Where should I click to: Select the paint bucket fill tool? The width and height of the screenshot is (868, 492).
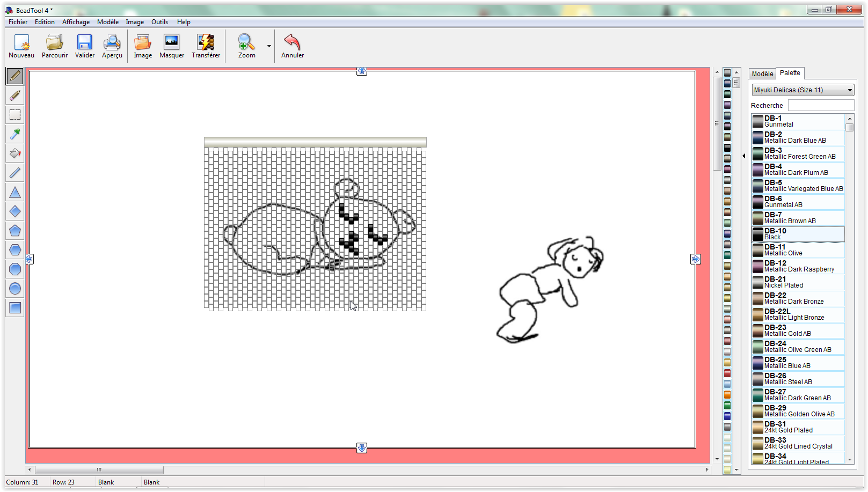[15, 153]
